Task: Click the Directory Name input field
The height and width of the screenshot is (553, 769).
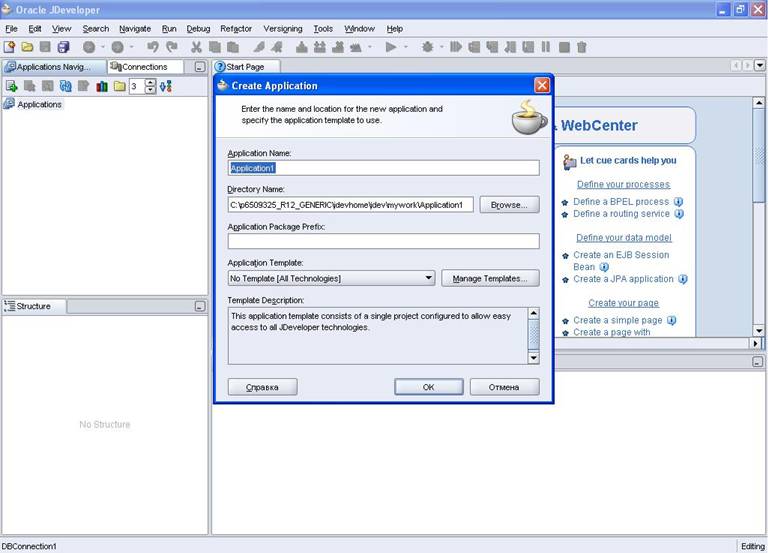Action: 351,205
